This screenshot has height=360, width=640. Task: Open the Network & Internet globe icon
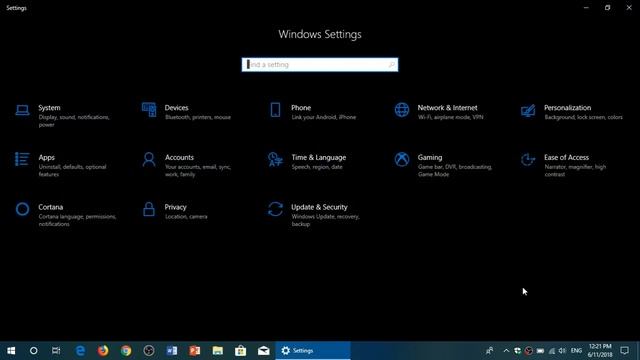coord(402,110)
